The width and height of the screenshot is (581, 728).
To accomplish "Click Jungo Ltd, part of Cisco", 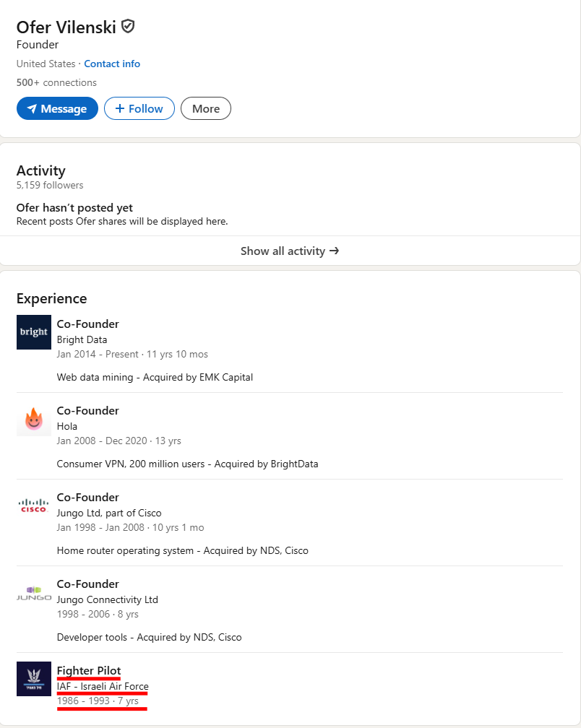I will pos(109,513).
